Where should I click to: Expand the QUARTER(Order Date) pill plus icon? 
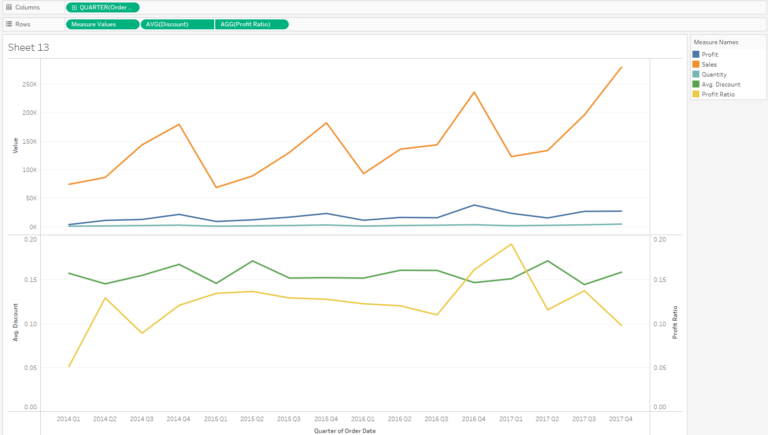74,7
